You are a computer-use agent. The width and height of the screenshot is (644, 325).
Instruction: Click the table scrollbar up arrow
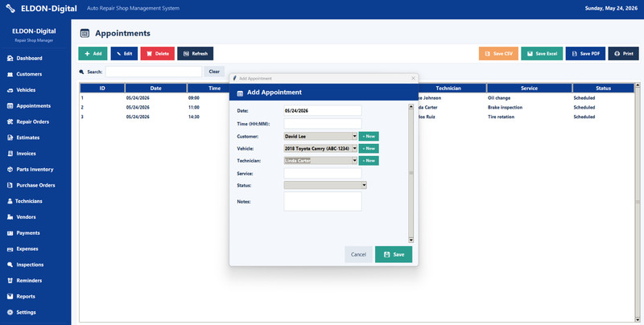coord(638,86)
